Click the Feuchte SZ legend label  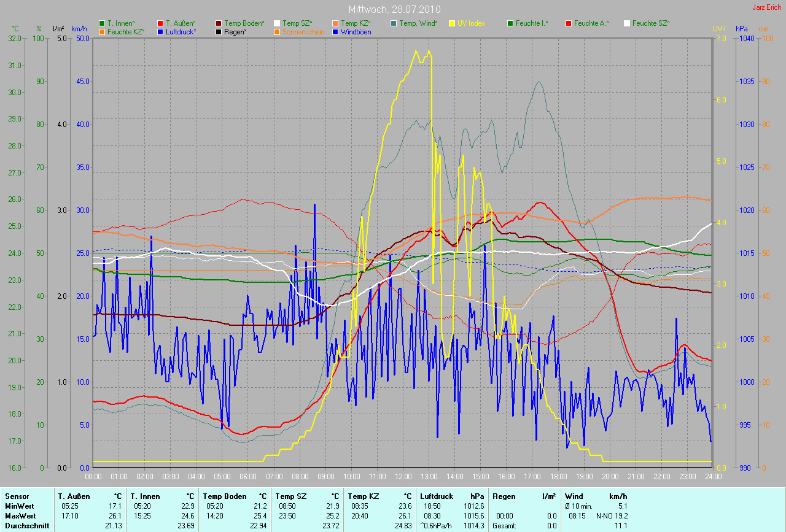pos(650,23)
